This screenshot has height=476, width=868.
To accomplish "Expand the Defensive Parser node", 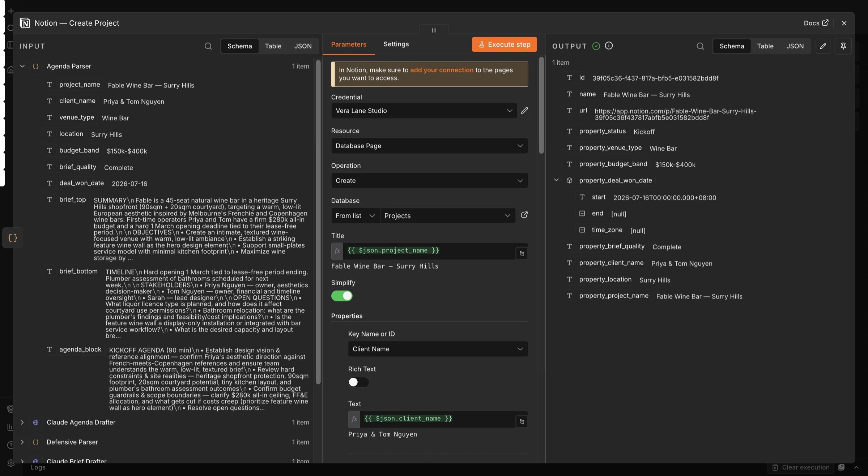I will 22,442.
